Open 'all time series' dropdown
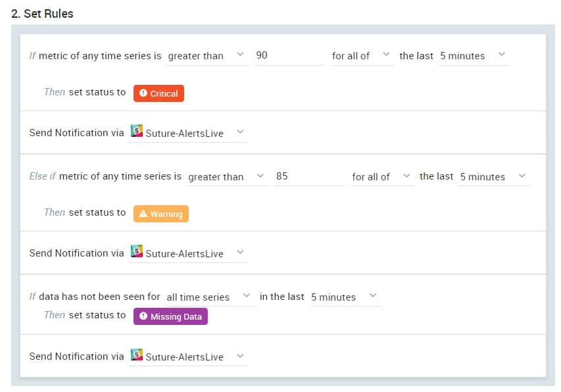The height and width of the screenshot is (392, 561). 209,297
